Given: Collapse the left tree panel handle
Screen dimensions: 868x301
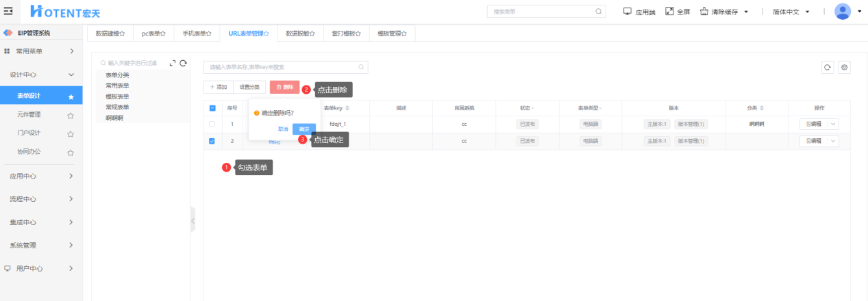Looking at the screenshot, I should click(193, 220).
